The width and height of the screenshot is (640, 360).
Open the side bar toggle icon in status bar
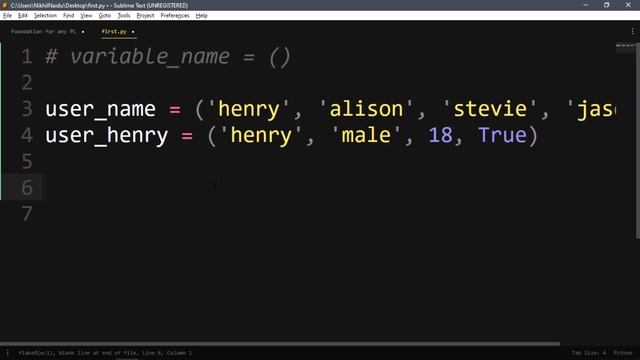(x=7, y=353)
